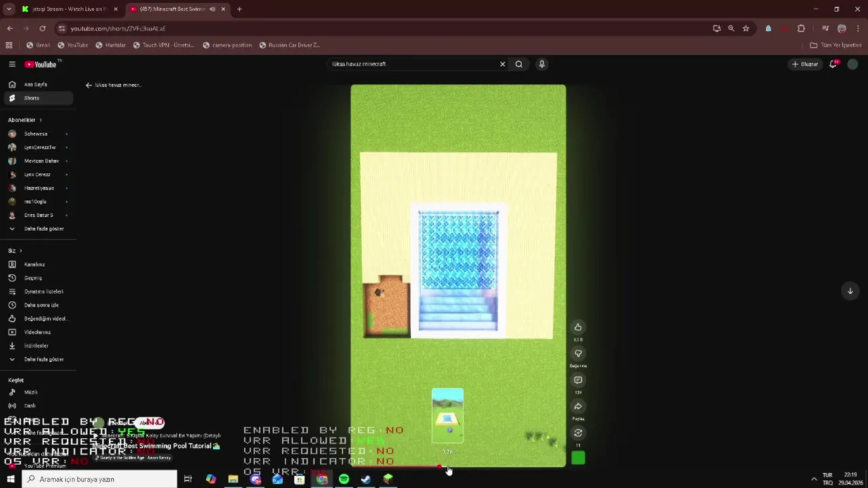The width and height of the screenshot is (868, 488).
Task: Mute the audio on Minecraft tab
Action: tap(212, 9)
